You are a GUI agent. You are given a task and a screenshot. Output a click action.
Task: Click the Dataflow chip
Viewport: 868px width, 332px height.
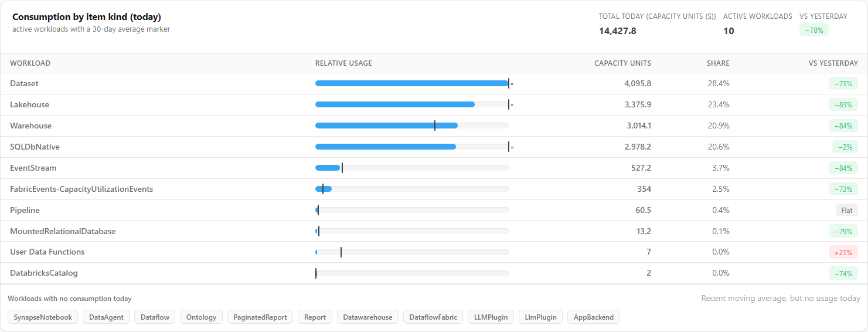155,317
